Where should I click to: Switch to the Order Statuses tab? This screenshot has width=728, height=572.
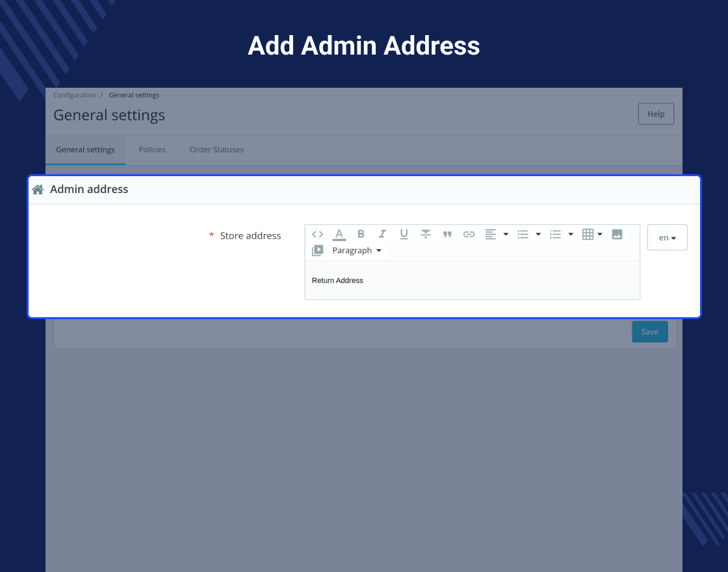point(216,149)
